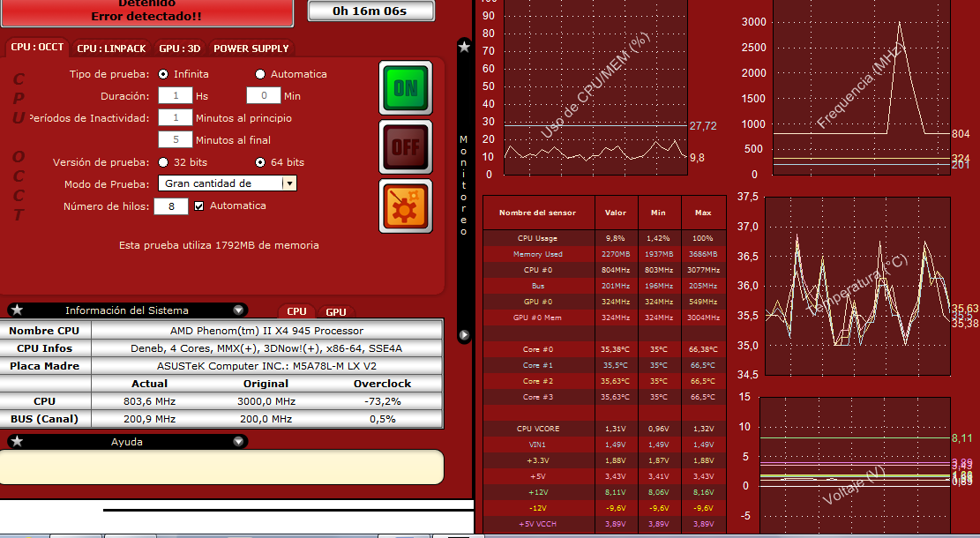This screenshot has height=538, width=980.
Task: Click the -73,2% overclock value
Action: pos(383,401)
